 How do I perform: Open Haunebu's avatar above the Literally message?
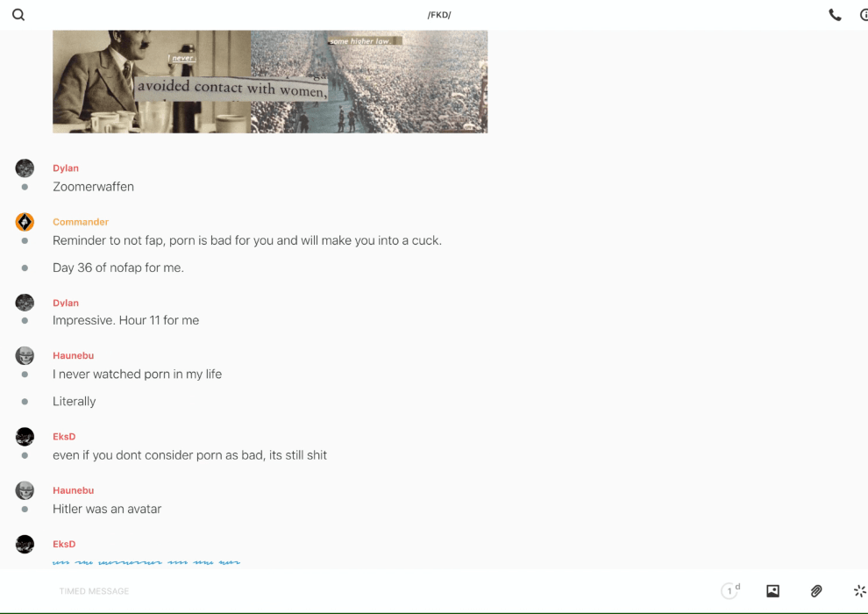coord(25,356)
